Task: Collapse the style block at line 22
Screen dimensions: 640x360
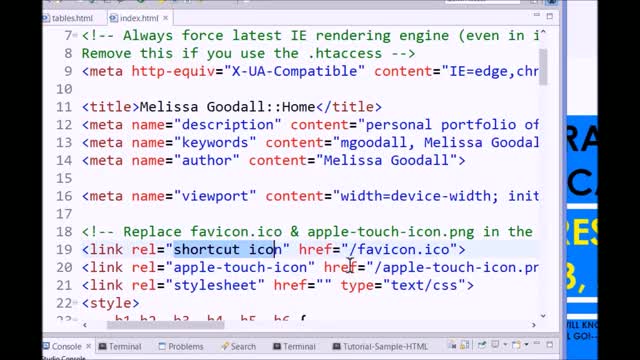Action: (75, 303)
